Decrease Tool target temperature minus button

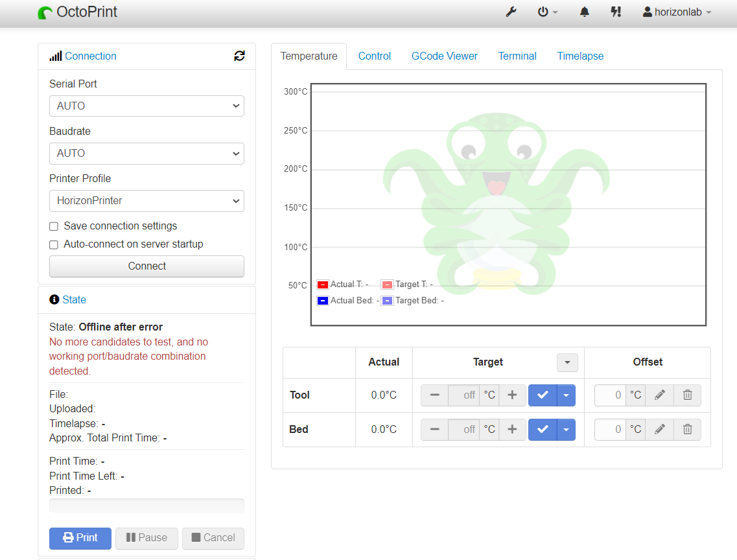(x=435, y=395)
